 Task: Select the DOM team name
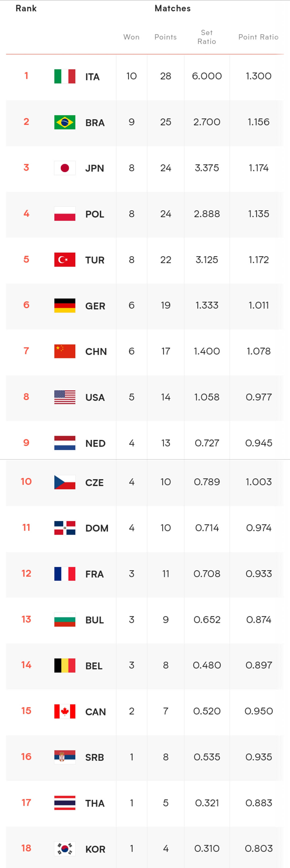click(x=97, y=528)
